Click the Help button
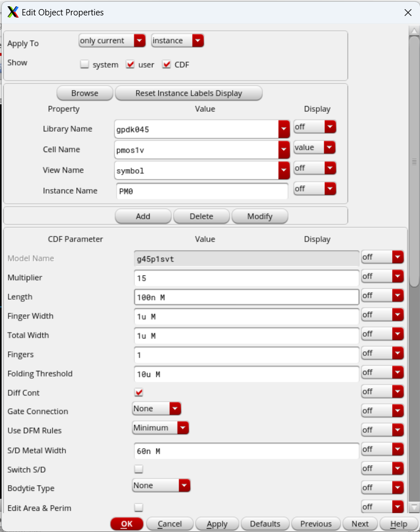This screenshot has height=532, width=420. 398,524
